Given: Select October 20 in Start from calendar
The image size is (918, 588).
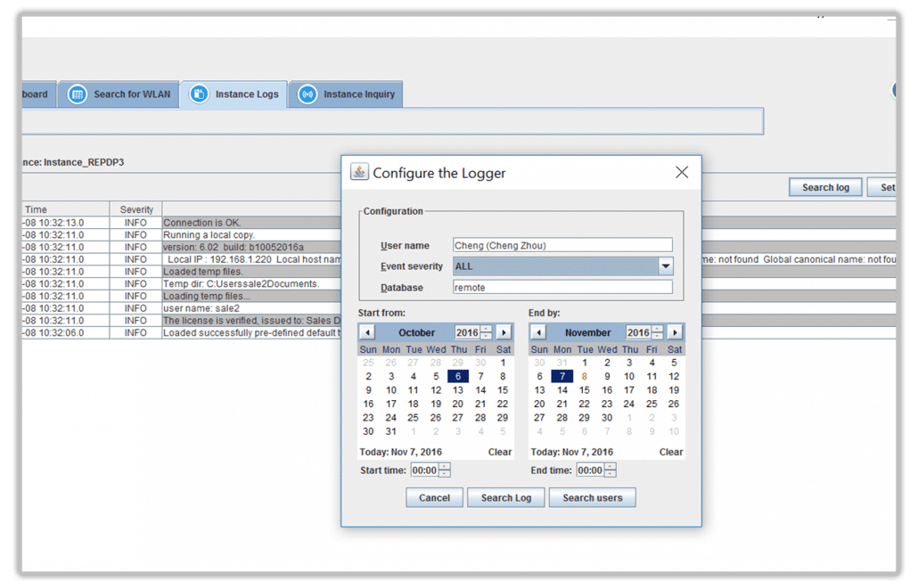Looking at the screenshot, I should [x=458, y=404].
